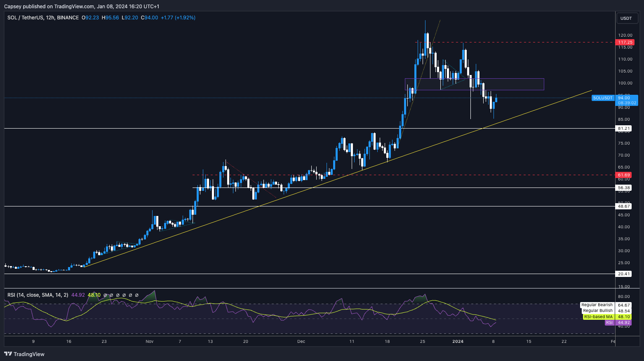Click the current price 94.00 label on axis

(627, 98)
